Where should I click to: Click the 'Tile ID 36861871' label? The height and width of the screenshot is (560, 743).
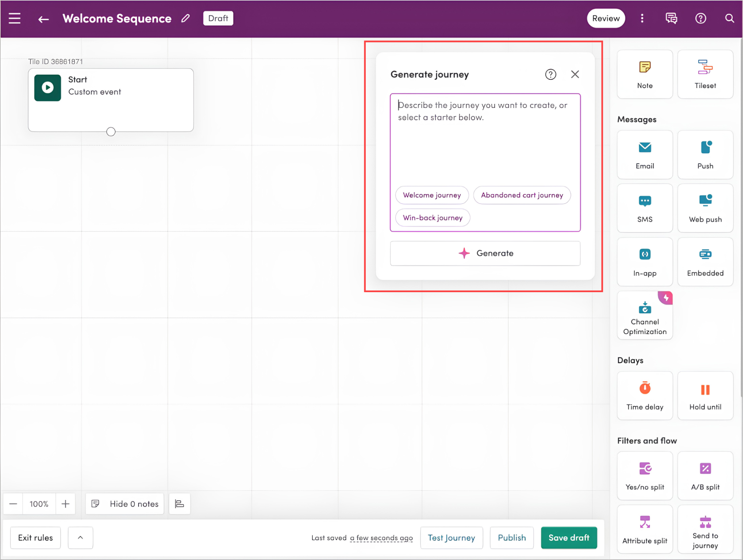[x=56, y=62]
